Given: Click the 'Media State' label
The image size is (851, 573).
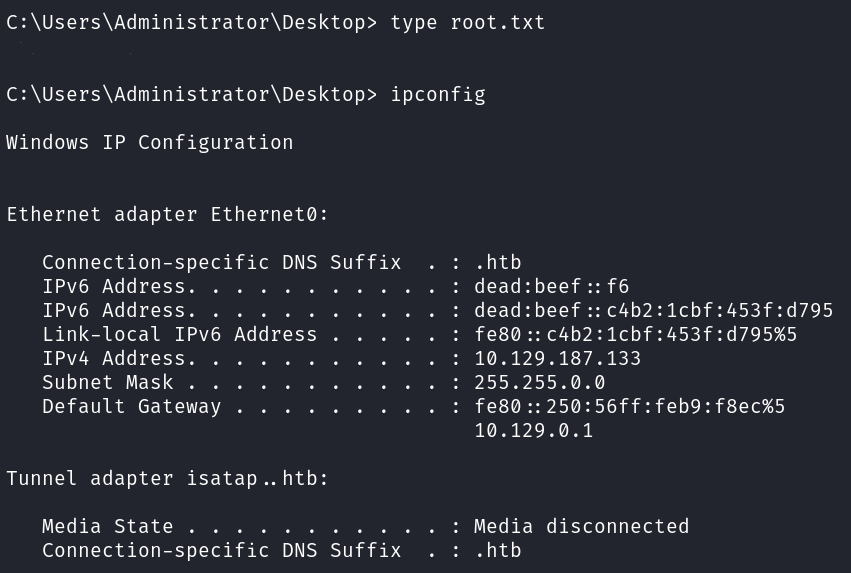Looking at the screenshot, I should tap(108, 526).
